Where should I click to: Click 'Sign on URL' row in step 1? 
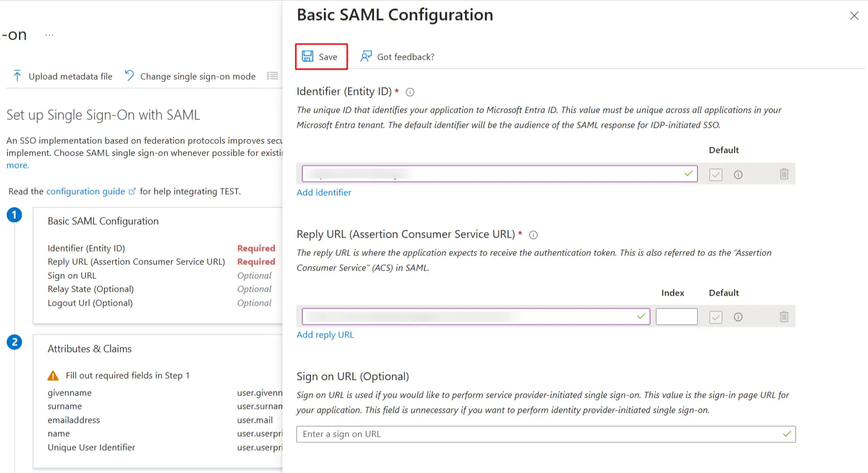click(160, 276)
